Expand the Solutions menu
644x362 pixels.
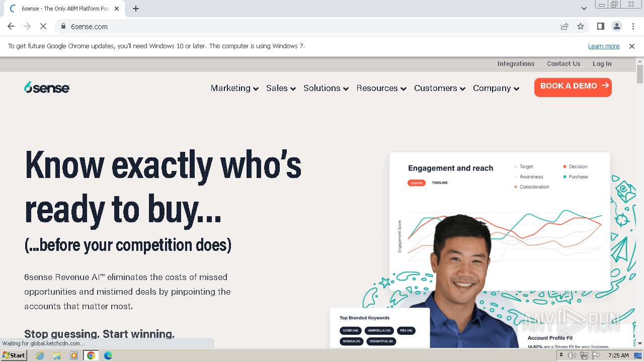pyautogui.click(x=326, y=88)
